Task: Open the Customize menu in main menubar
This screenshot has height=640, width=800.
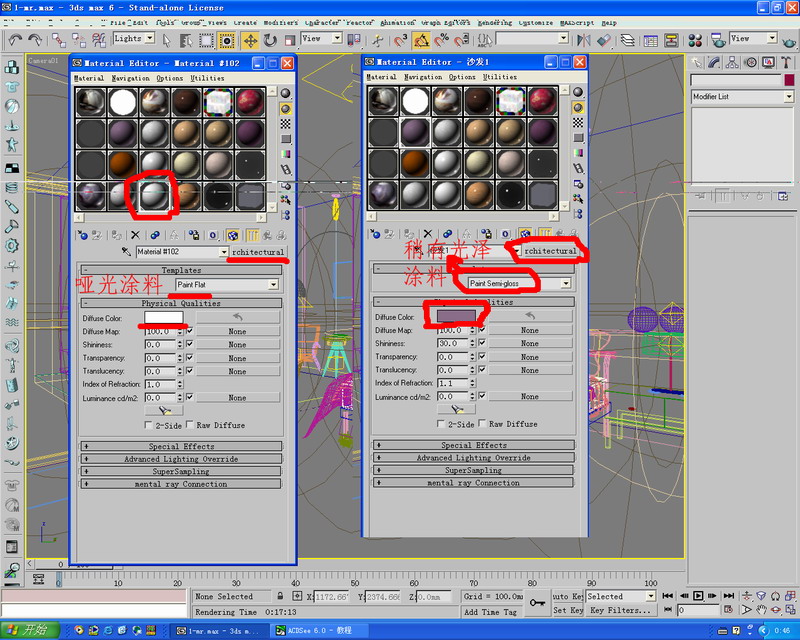Action: point(536,23)
